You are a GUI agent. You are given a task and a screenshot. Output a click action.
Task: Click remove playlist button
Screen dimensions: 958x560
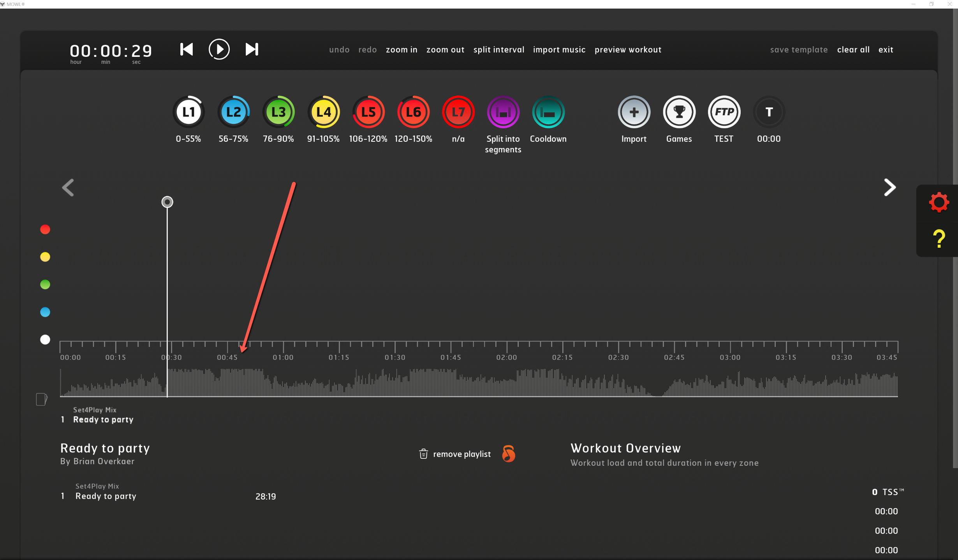point(455,454)
